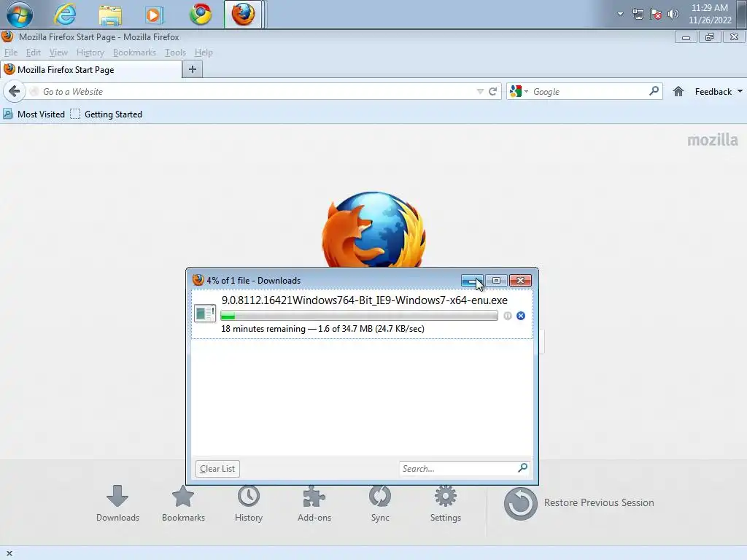Launch Google Chrome from taskbar

(201, 15)
